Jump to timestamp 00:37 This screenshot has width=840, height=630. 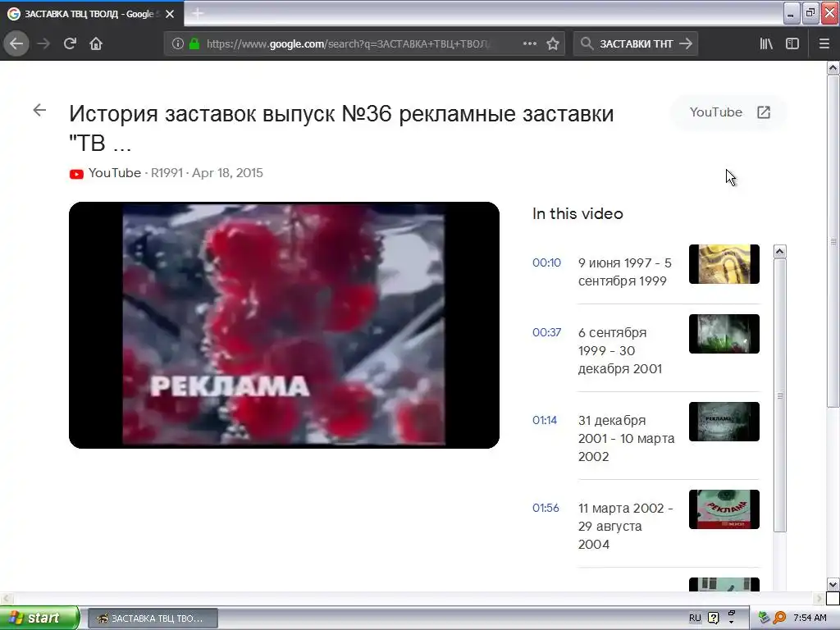click(546, 332)
